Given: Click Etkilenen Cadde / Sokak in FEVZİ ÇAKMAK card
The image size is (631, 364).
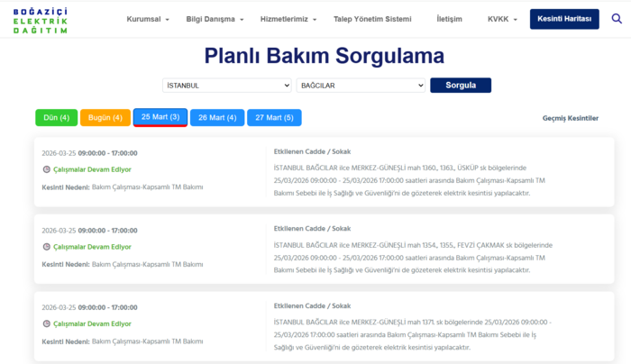Looking at the screenshot, I should coord(312,229).
